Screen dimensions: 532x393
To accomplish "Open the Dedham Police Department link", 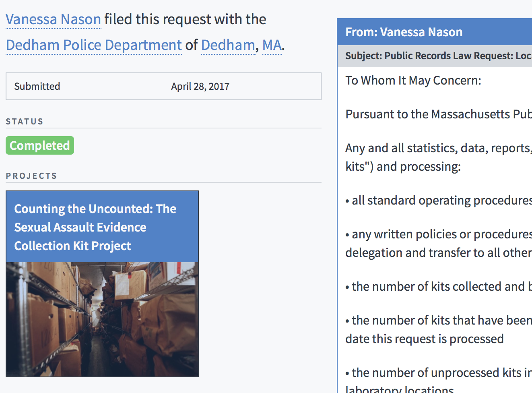I will (94, 45).
